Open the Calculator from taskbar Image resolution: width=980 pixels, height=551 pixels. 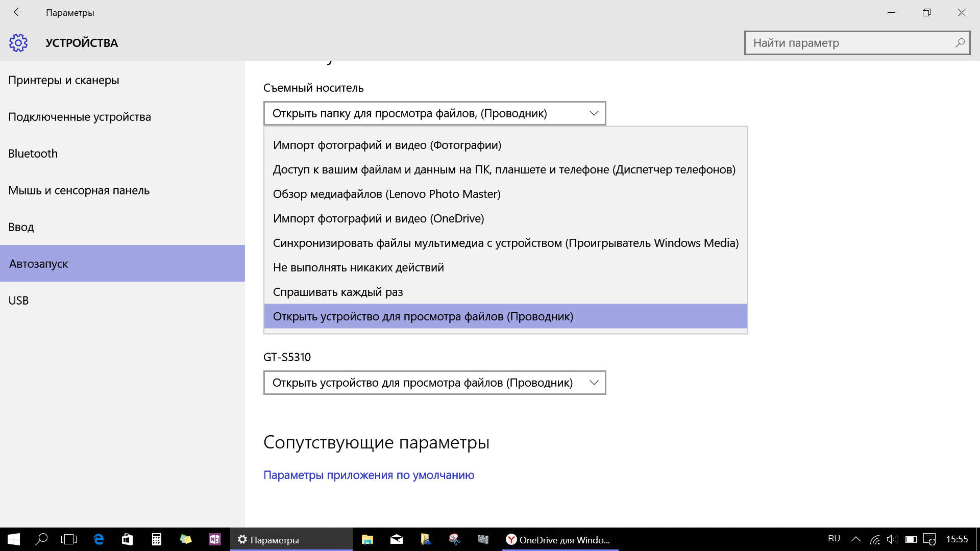click(156, 539)
